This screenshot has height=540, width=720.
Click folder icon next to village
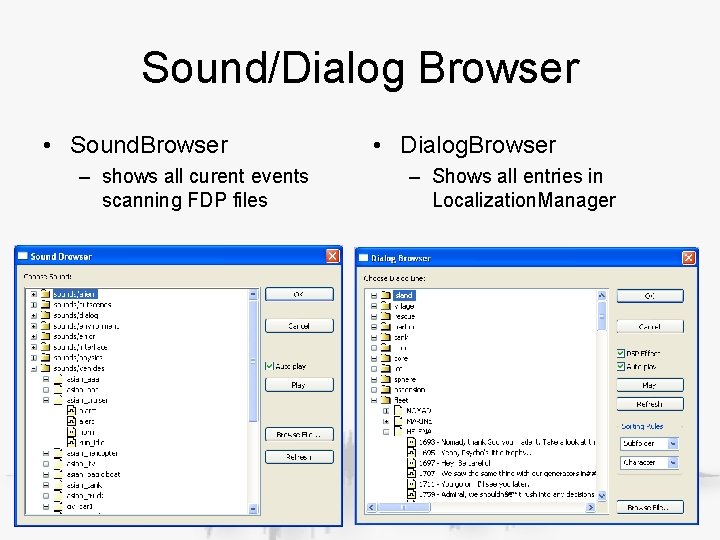click(x=386, y=306)
